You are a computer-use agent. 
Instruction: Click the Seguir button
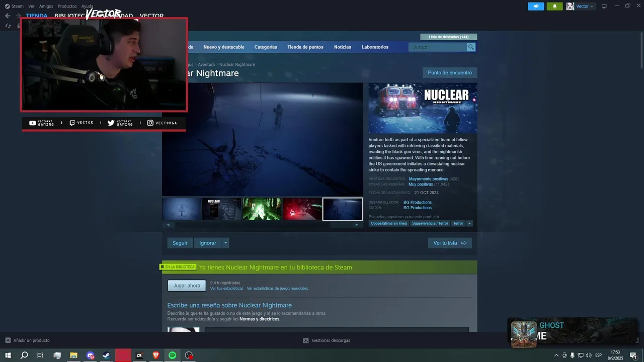180,243
